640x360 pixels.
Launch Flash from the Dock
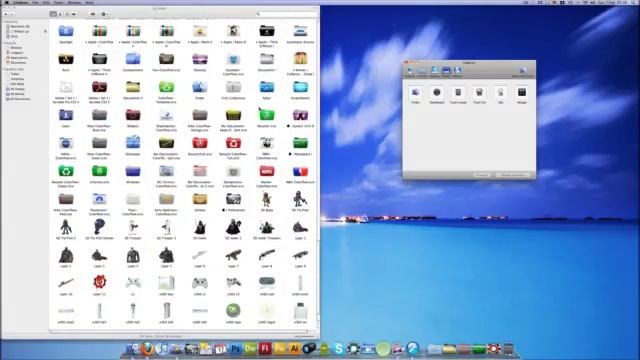[x=265, y=349]
